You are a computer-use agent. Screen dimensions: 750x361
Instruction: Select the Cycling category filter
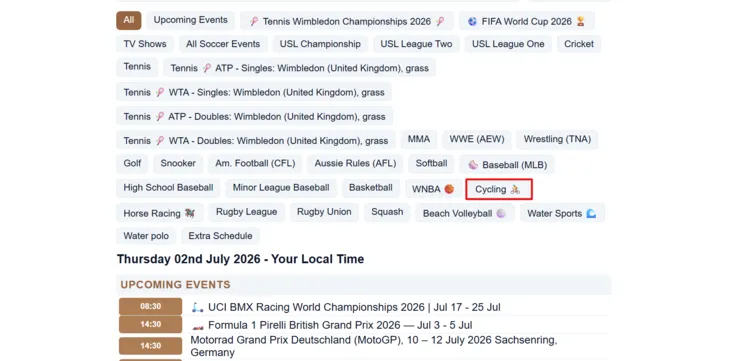(x=498, y=189)
